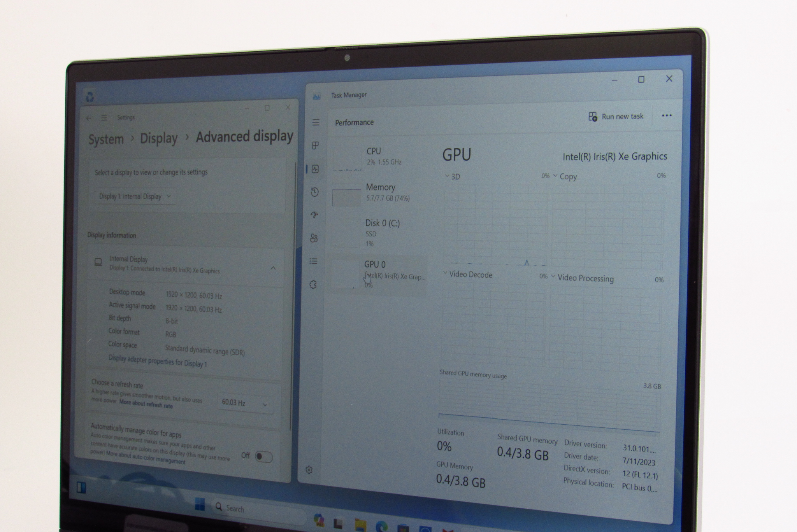Open the Users sidebar icon
797x532 pixels.
tap(314, 238)
